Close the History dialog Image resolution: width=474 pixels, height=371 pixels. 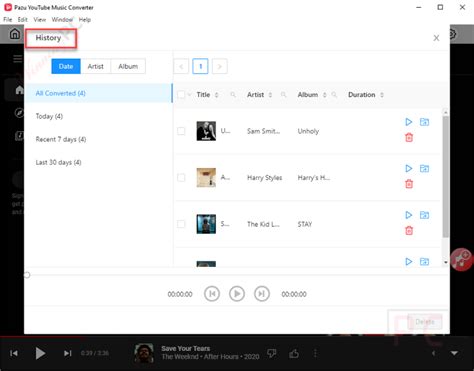[436, 38]
